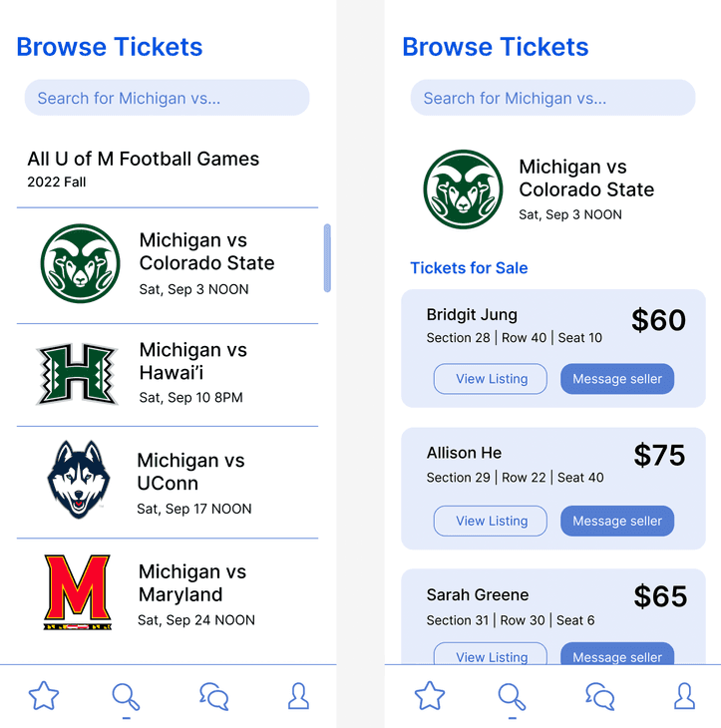Select Michigan vs UConn game row

[x=168, y=483]
